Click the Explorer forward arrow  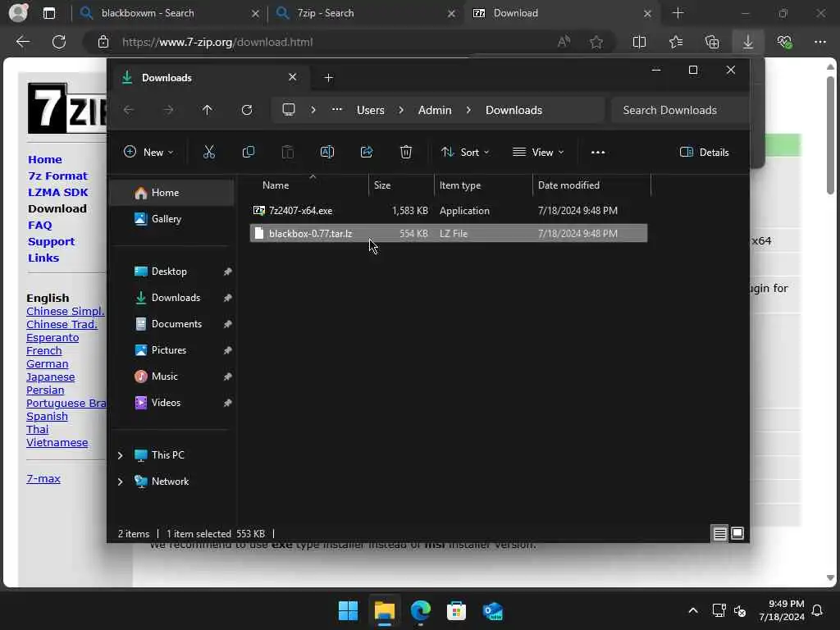point(168,110)
